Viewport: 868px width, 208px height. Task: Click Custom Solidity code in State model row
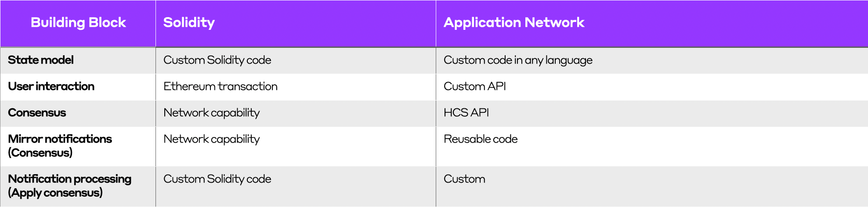pos(217,60)
